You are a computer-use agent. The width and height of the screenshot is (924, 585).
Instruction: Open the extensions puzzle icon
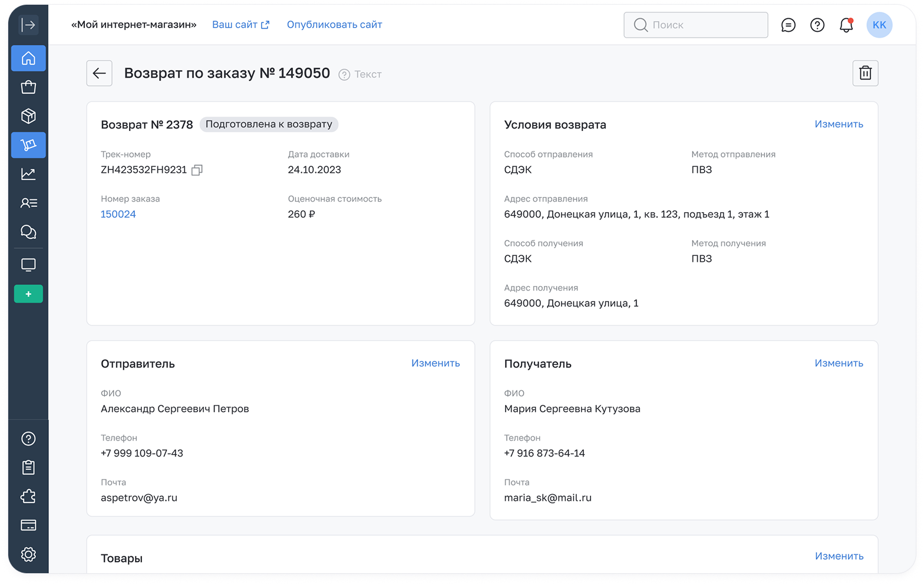click(28, 497)
